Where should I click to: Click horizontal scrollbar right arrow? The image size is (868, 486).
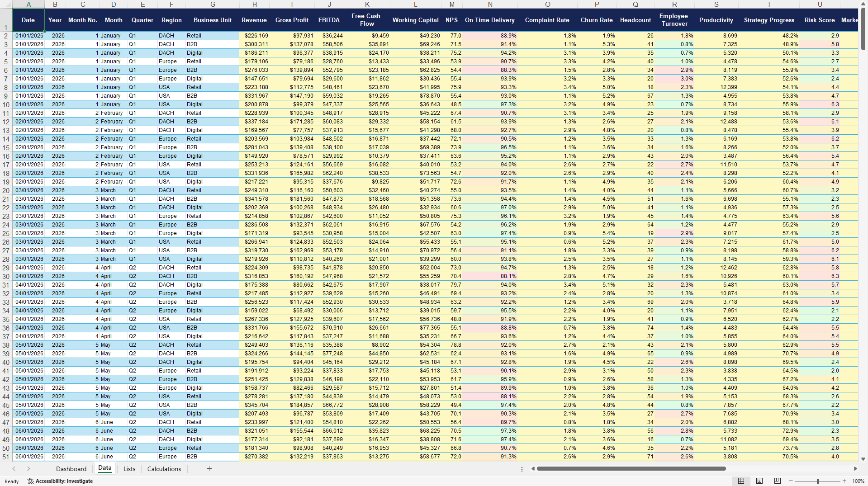tap(855, 469)
